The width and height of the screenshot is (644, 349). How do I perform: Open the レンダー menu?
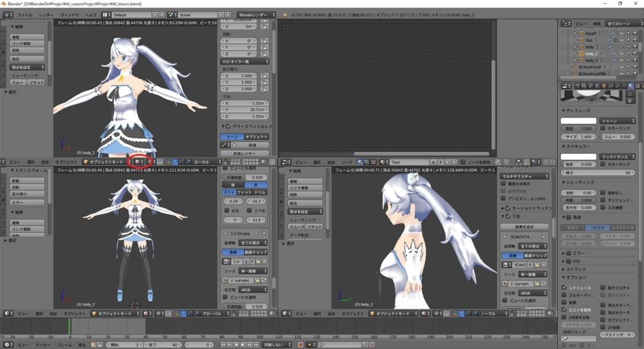point(46,15)
